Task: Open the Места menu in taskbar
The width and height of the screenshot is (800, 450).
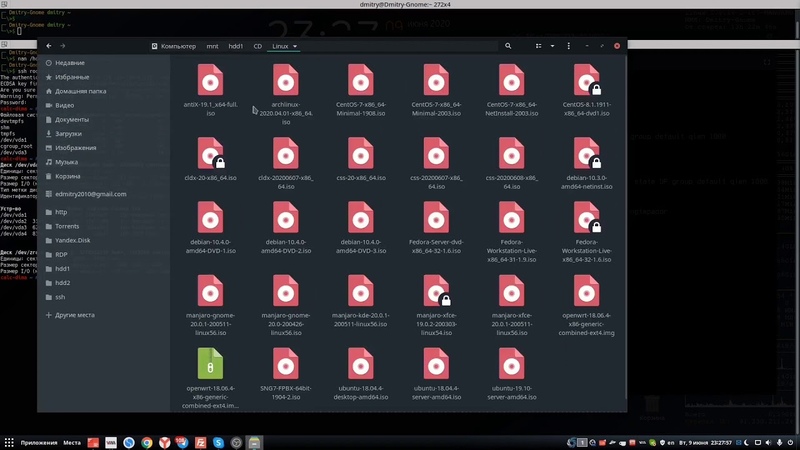Action: click(72, 442)
